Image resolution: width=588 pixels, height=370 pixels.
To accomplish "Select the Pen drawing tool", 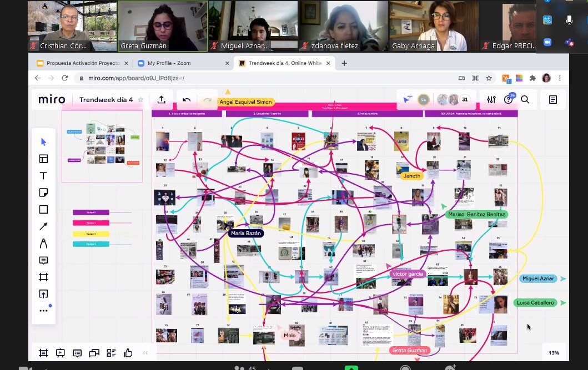I will [x=43, y=244].
